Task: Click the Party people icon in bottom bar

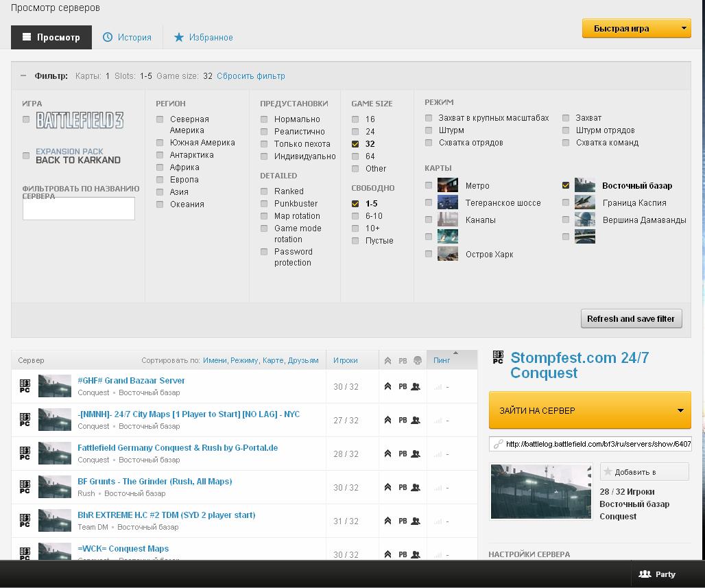Action: [x=645, y=574]
